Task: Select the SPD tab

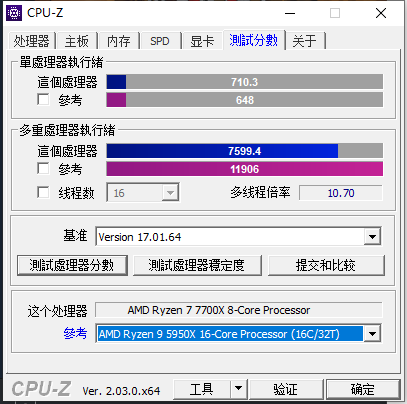Action: (160, 41)
